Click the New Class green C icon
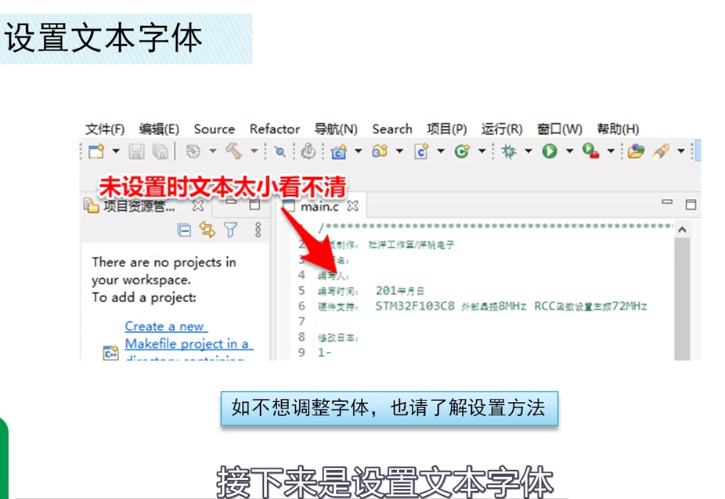Image resolution: width=725 pixels, height=499 pixels. pyautogui.click(x=462, y=151)
